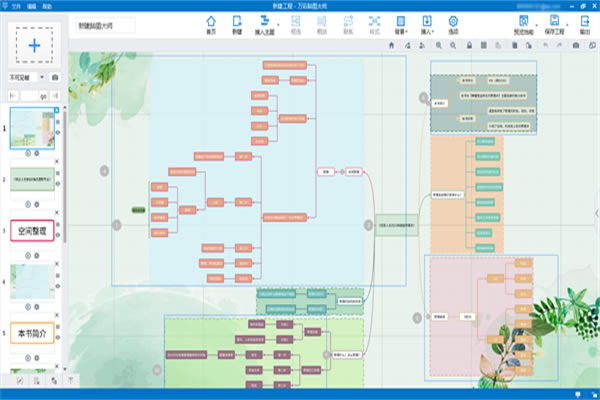Open the dropdown arrow beside 保存工程
Viewport: 600px width, 400px height.
pos(567,25)
